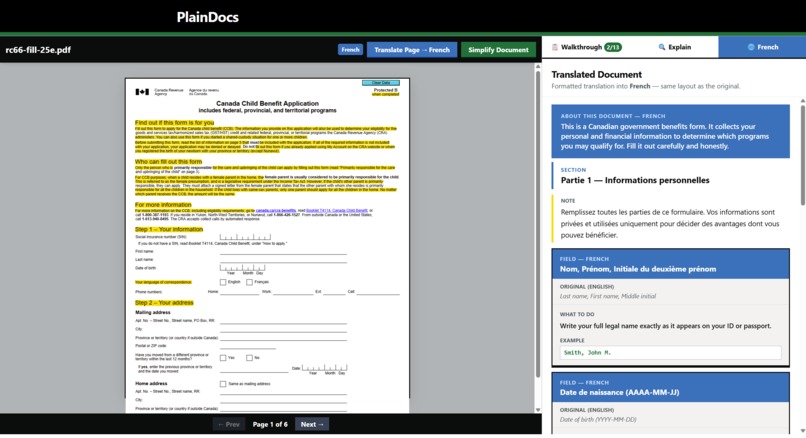Click the 'About this document — French' box
806x438 pixels.
tap(671, 132)
